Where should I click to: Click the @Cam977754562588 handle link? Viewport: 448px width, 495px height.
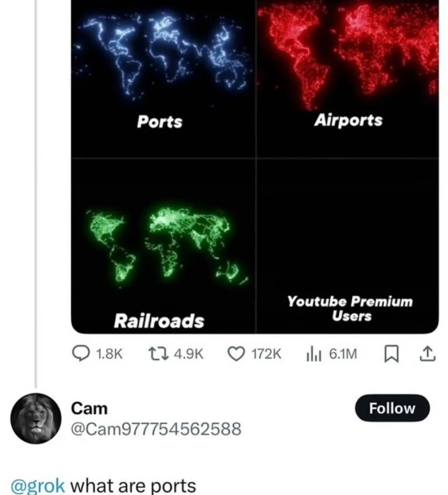click(x=157, y=429)
